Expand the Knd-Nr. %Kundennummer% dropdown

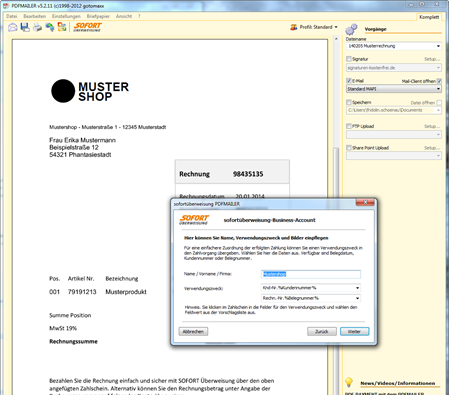click(357, 288)
